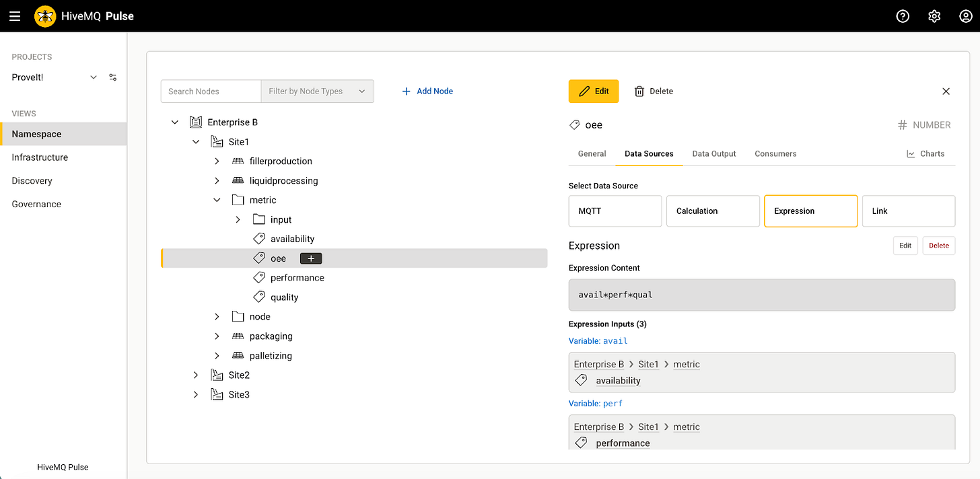
Task: Click the Site2 site icon
Action: click(x=217, y=375)
